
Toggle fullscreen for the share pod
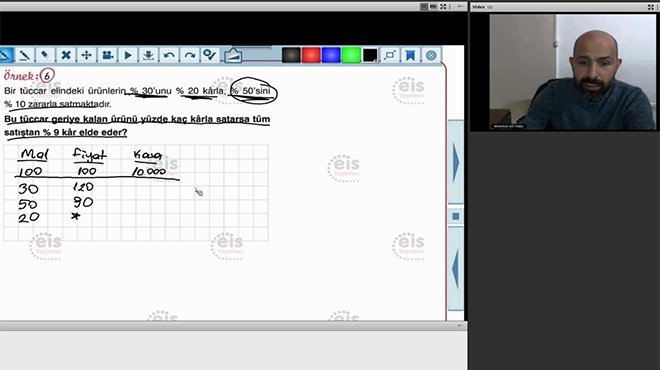tap(443, 7)
